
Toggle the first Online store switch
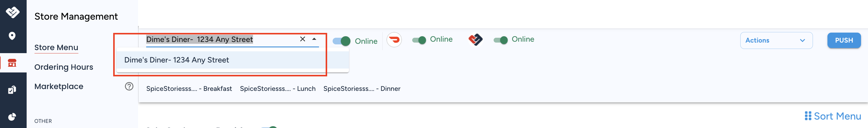click(341, 41)
